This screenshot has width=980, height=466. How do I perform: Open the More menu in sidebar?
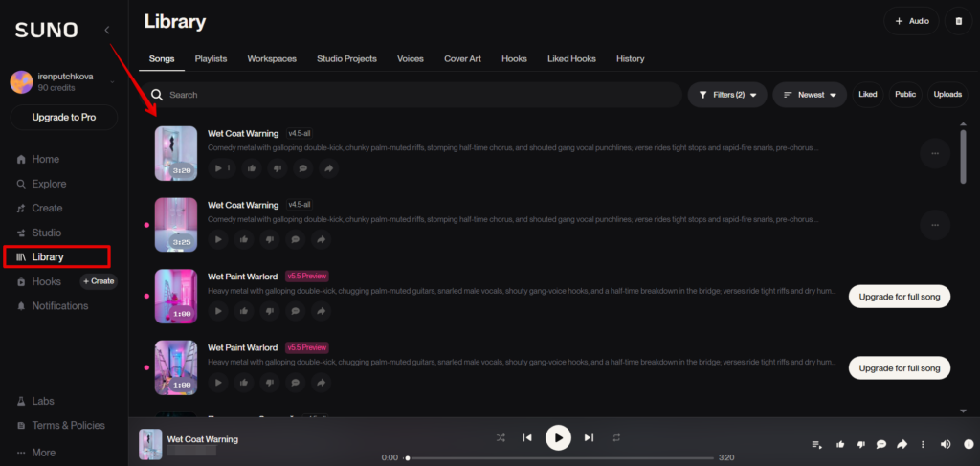click(36, 453)
